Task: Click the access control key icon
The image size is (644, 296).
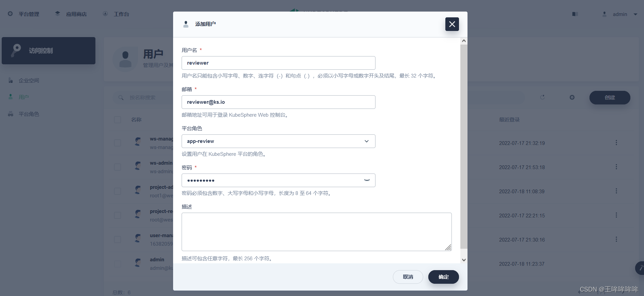Action: (16, 50)
